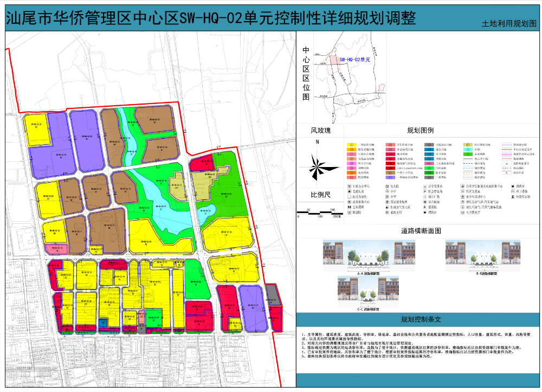Viewport: 542px width, 392px height.
Task: Click the 规划图例 legend heading
Action: (421, 131)
